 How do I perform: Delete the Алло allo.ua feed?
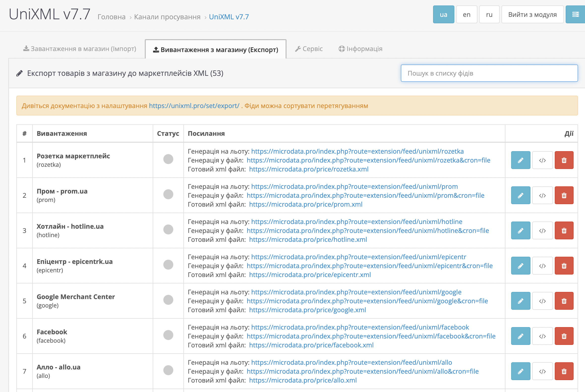point(564,371)
